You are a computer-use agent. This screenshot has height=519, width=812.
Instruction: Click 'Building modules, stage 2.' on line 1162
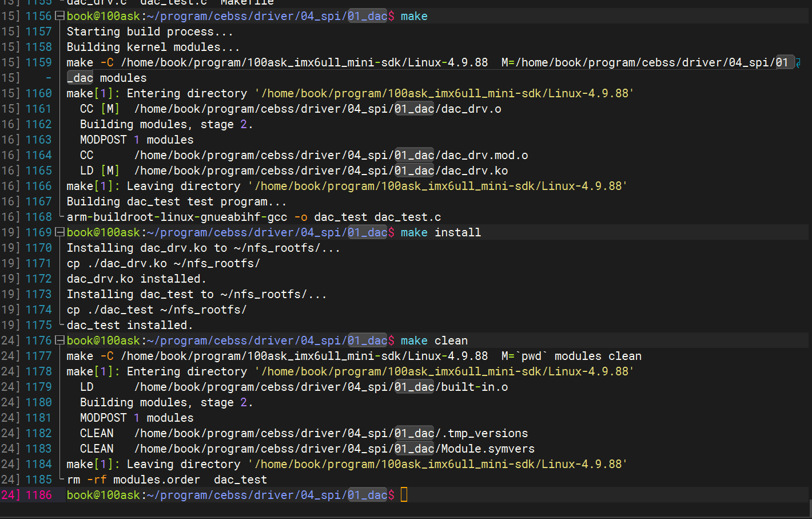coord(166,124)
